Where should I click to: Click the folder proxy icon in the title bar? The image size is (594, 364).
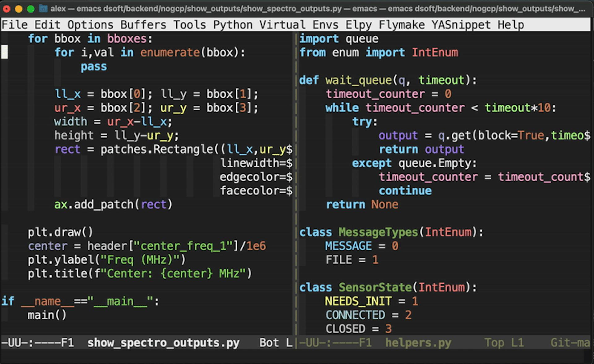(42, 9)
